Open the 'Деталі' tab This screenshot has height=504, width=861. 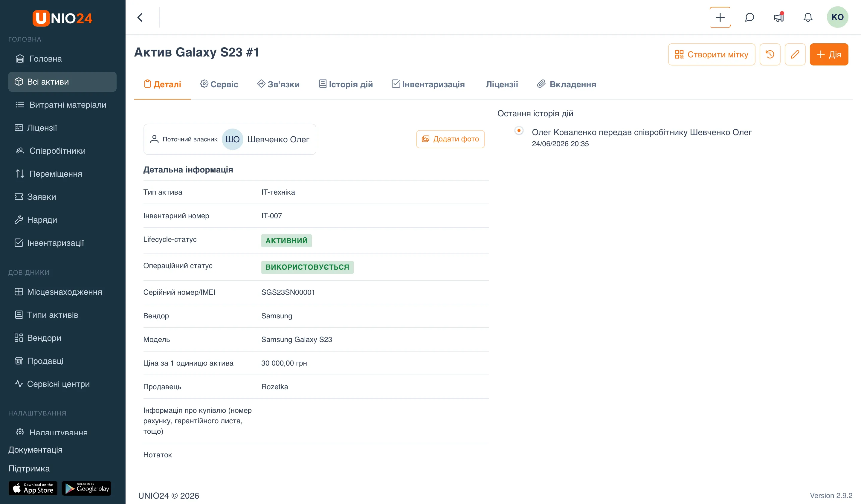point(162,84)
